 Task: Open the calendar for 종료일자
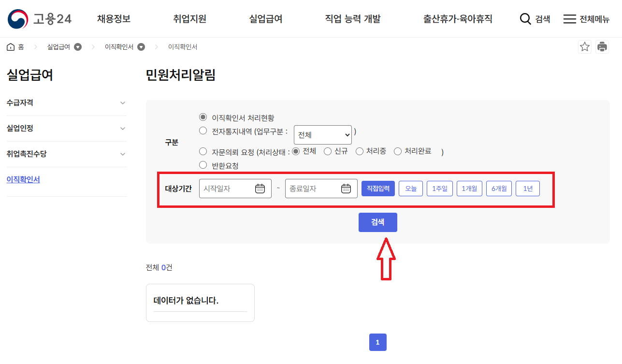(346, 188)
